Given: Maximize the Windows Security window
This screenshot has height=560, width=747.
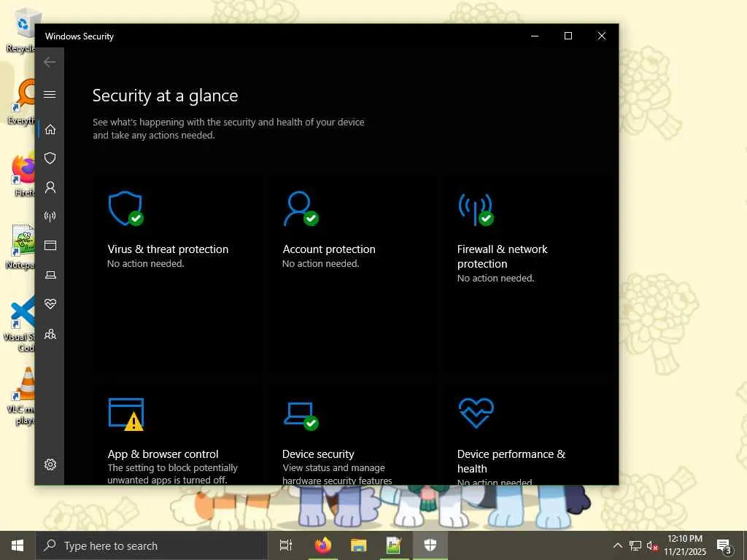Looking at the screenshot, I should (x=568, y=36).
